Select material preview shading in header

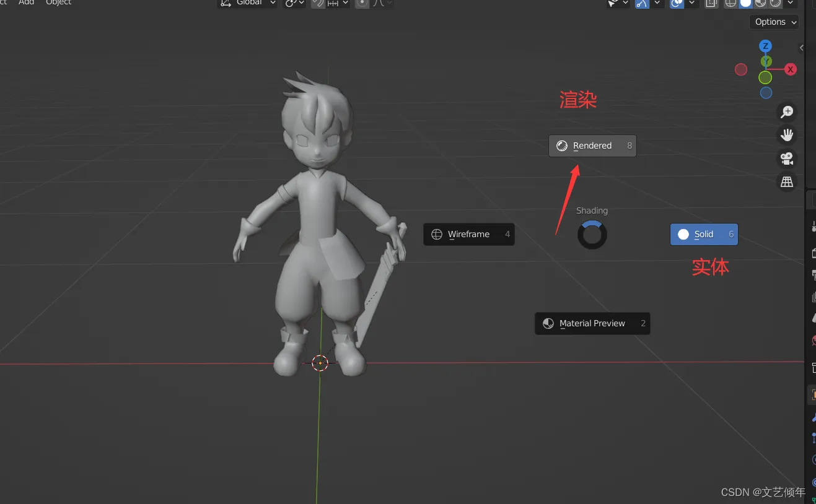(x=760, y=3)
